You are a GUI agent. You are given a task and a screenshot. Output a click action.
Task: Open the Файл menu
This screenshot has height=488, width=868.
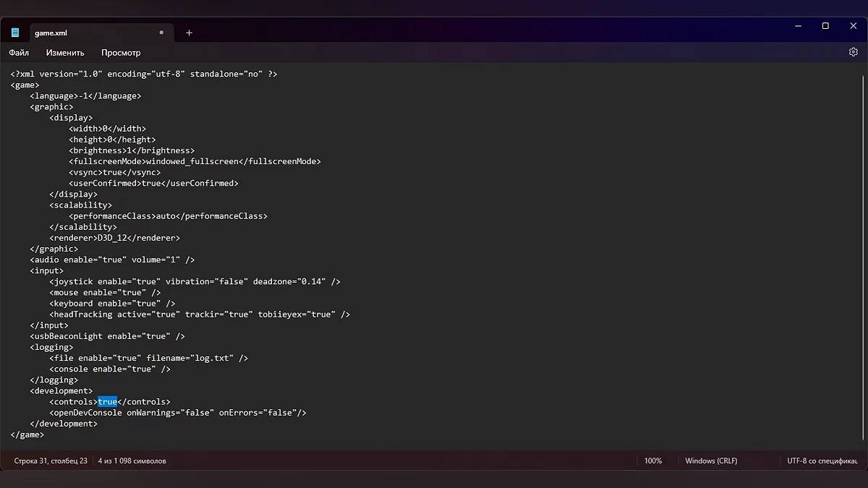tap(19, 53)
